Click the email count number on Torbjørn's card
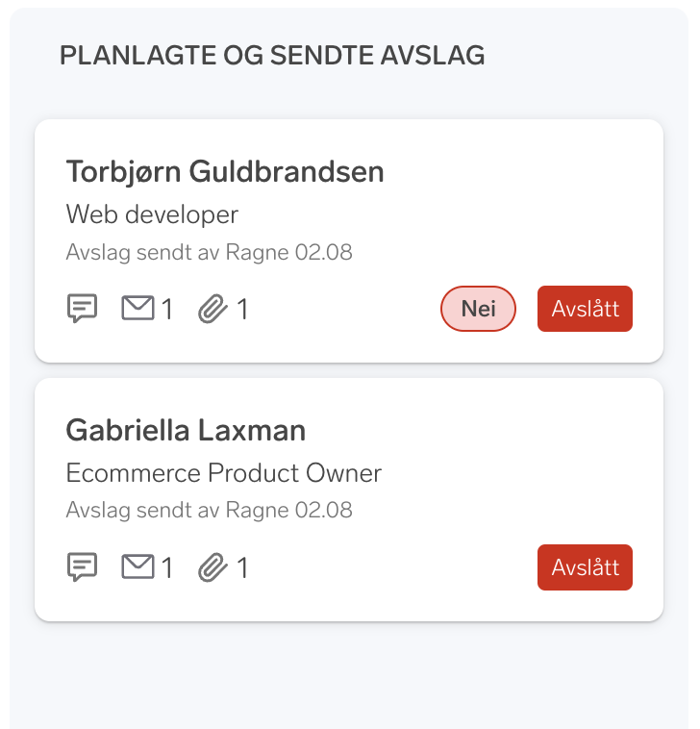Screen dimensions: 700x729 (x=167, y=310)
